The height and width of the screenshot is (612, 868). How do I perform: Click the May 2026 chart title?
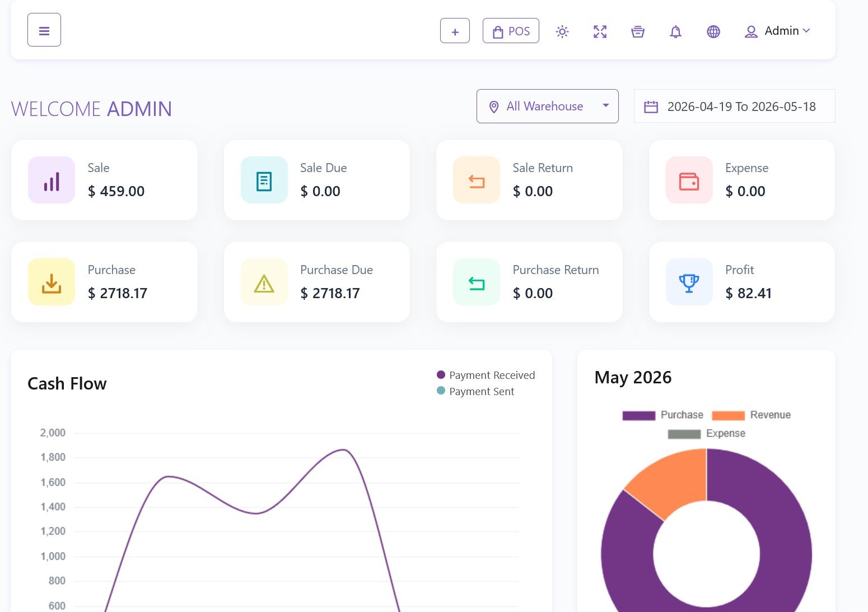pos(633,377)
